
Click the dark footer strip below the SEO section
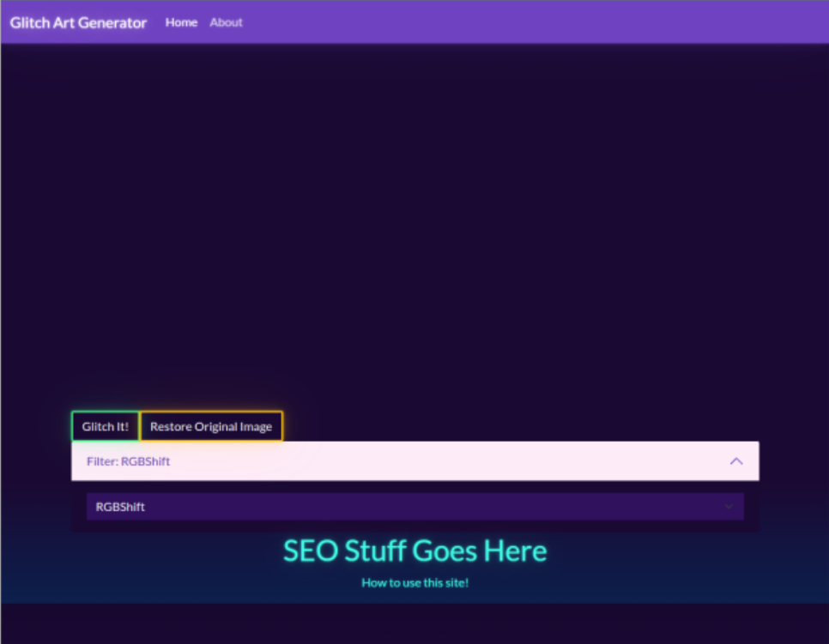click(x=414, y=623)
